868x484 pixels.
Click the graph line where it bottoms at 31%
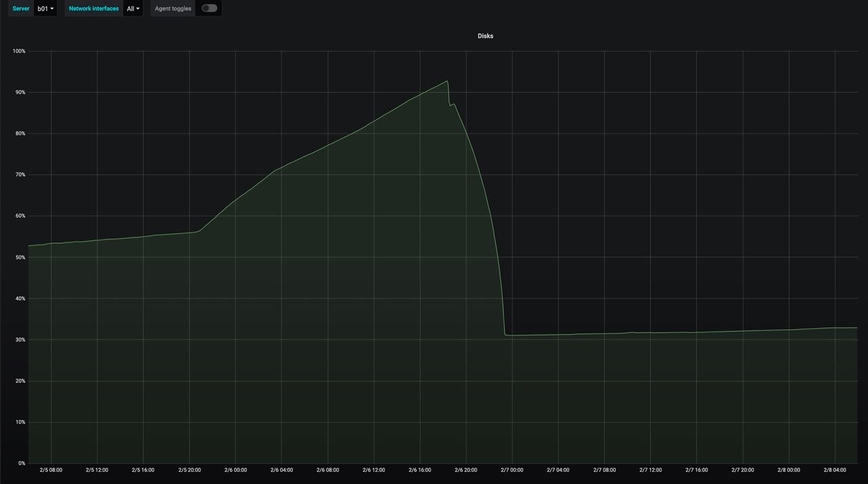(507, 335)
